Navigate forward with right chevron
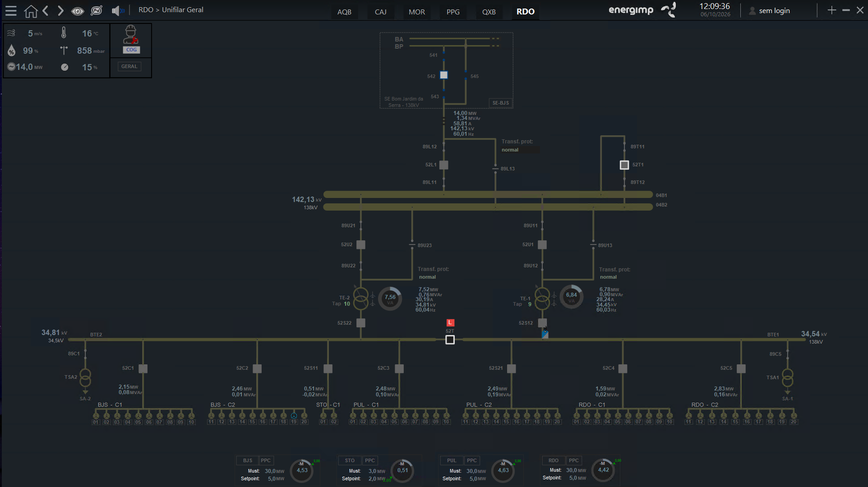This screenshot has width=868, height=487. click(x=60, y=11)
